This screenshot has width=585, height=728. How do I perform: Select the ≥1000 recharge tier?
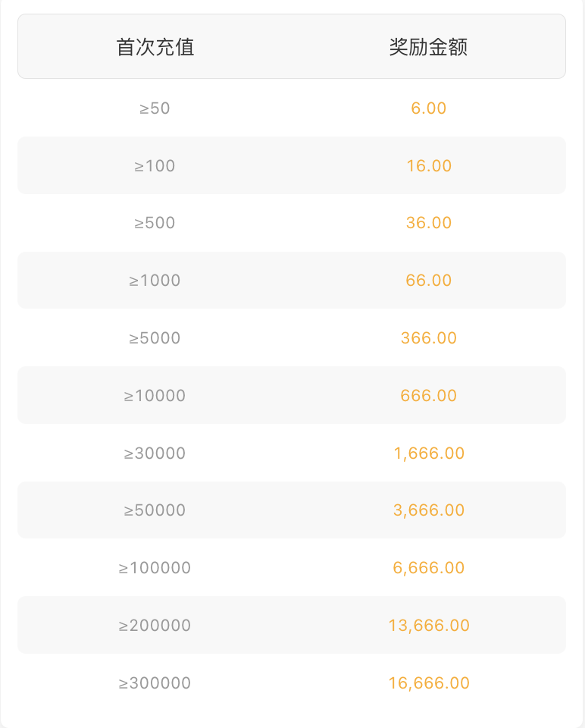pyautogui.click(x=155, y=281)
